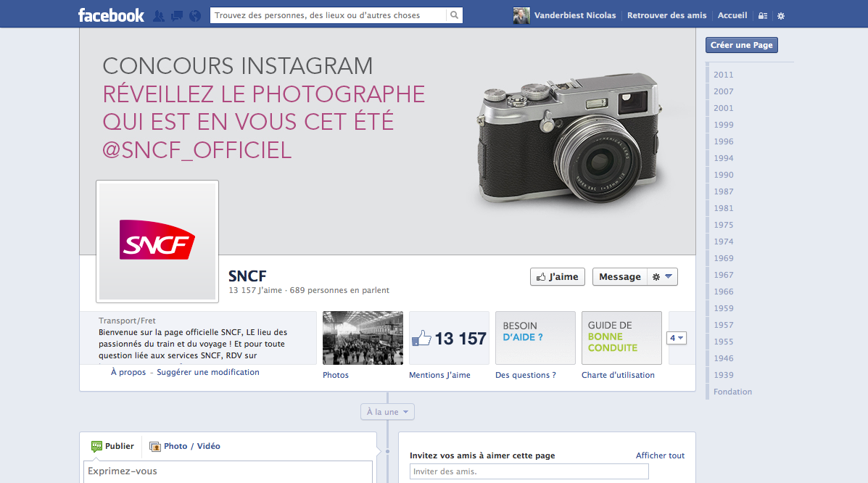Click the Instagram contest cover photo camera
The width and height of the screenshot is (868, 483).
(570, 137)
